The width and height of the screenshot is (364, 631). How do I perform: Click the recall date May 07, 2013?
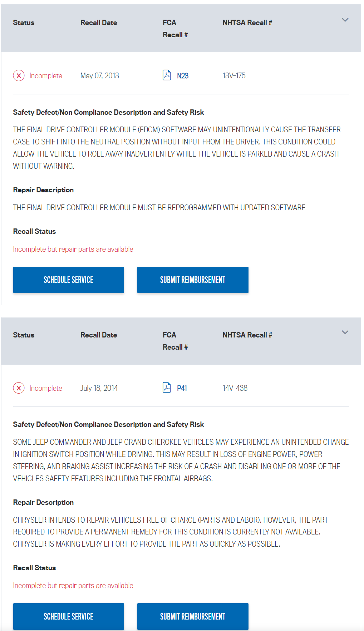100,76
